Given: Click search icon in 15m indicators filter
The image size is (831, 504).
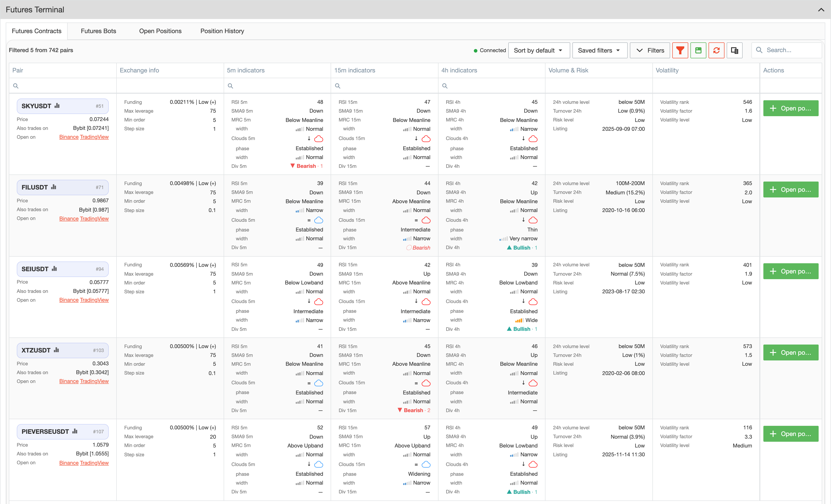Looking at the screenshot, I should pos(338,86).
